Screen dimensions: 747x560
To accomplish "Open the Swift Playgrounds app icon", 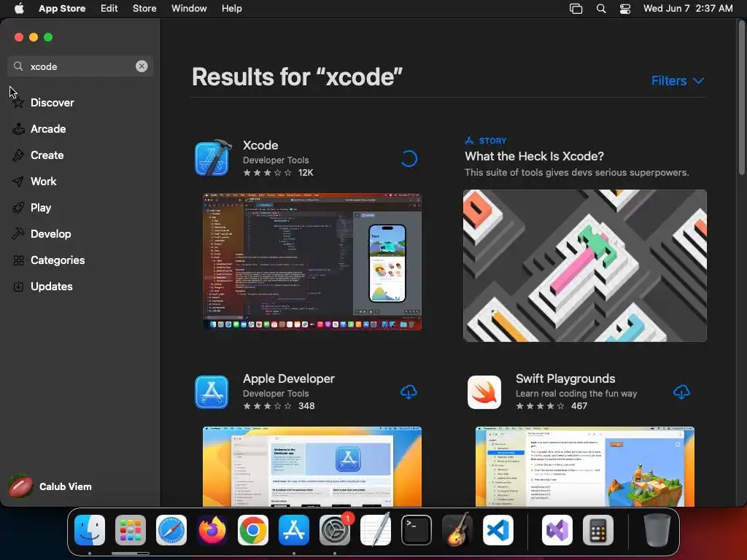I will point(484,392).
